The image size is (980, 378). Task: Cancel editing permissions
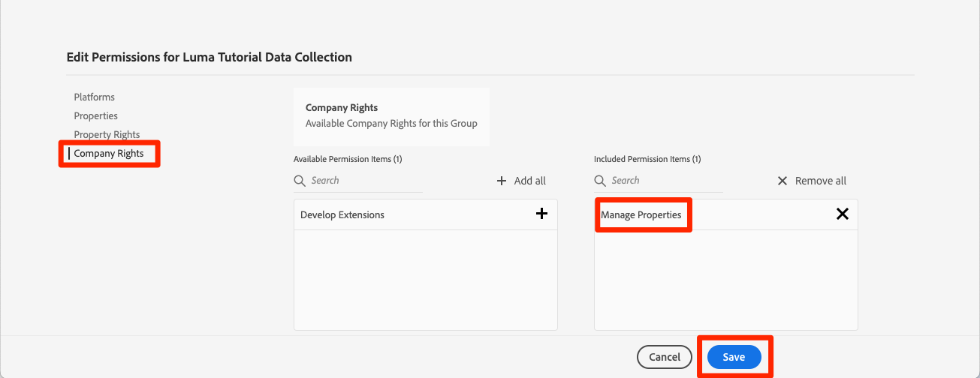pos(665,358)
